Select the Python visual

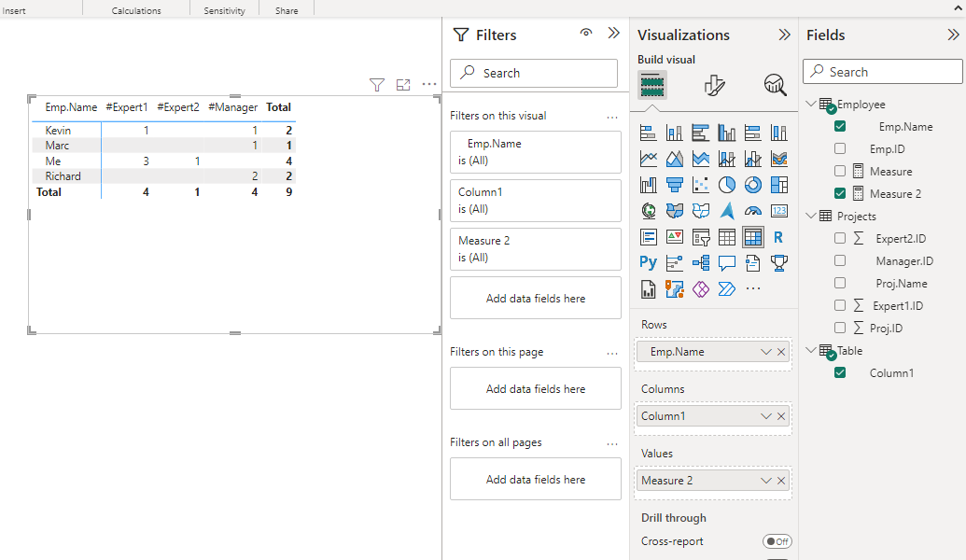tap(648, 263)
